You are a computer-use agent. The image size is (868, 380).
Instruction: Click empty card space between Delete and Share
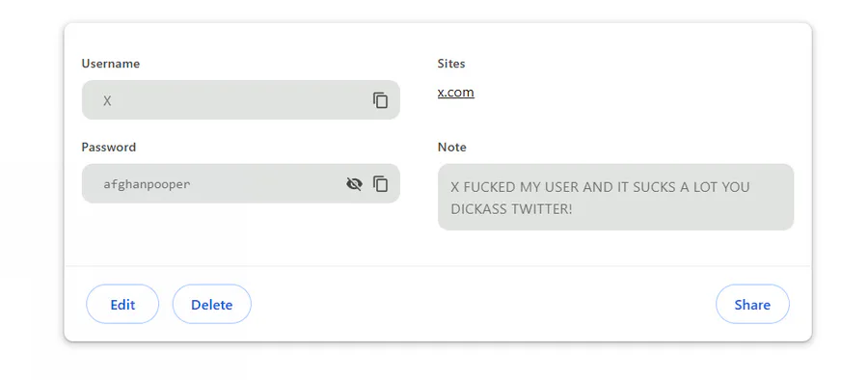[483, 304]
